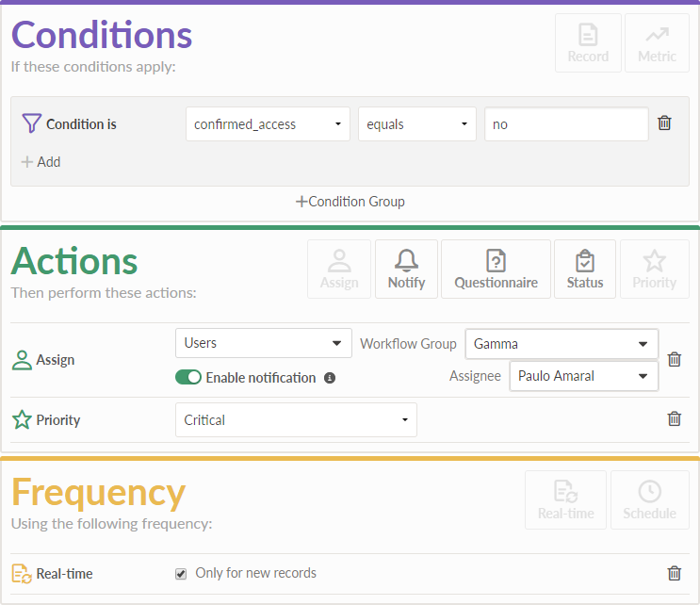Viewport: 700px width, 605px height.
Task: Click the info icon beside Enable notification
Action: (x=330, y=378)
